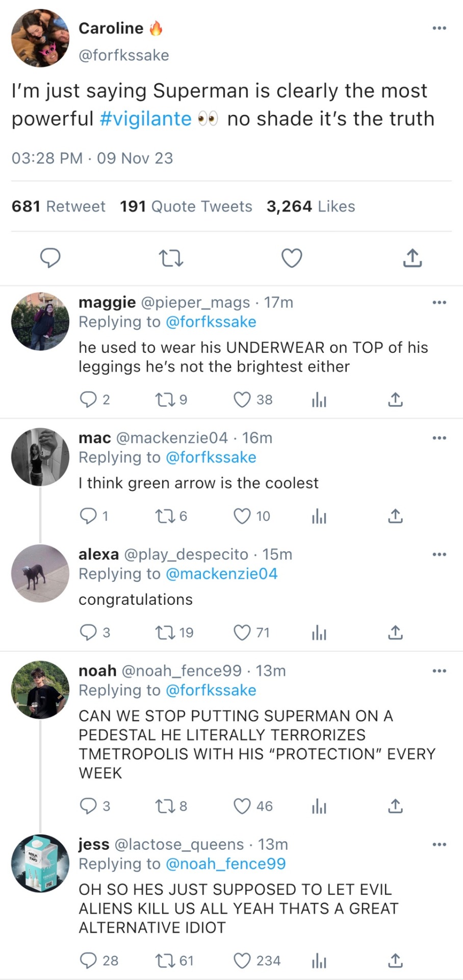463x980 pixels.
Task: Open jess's milk carton avatar
Action: point(40,864)
